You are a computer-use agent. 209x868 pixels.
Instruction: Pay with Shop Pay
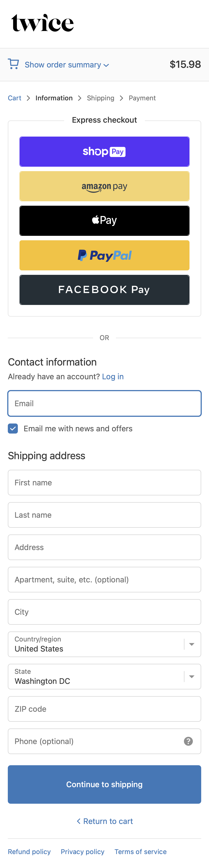104,151
